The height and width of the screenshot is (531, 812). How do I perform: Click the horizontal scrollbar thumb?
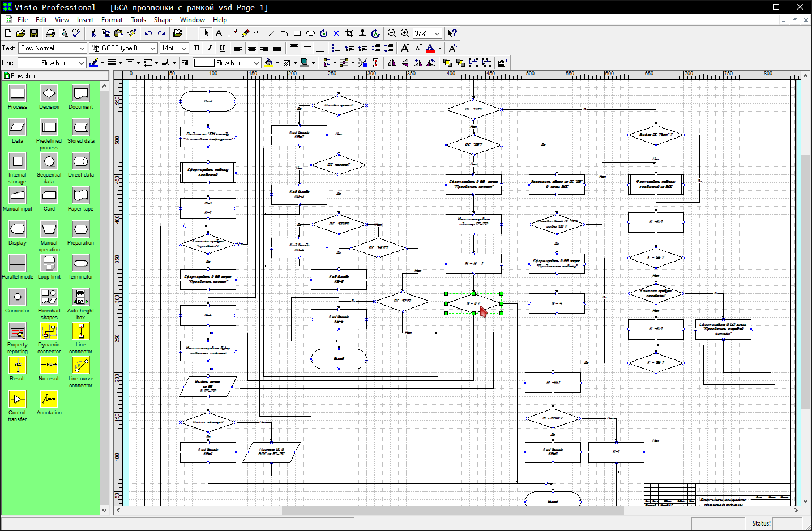(452, 510)
